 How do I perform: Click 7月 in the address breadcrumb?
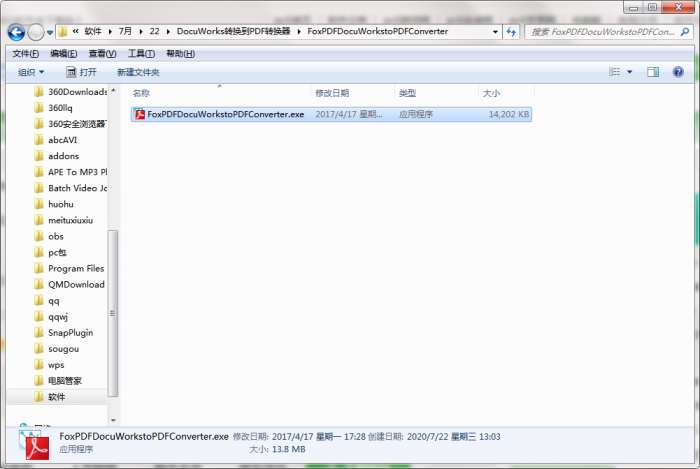pos(125,31)
